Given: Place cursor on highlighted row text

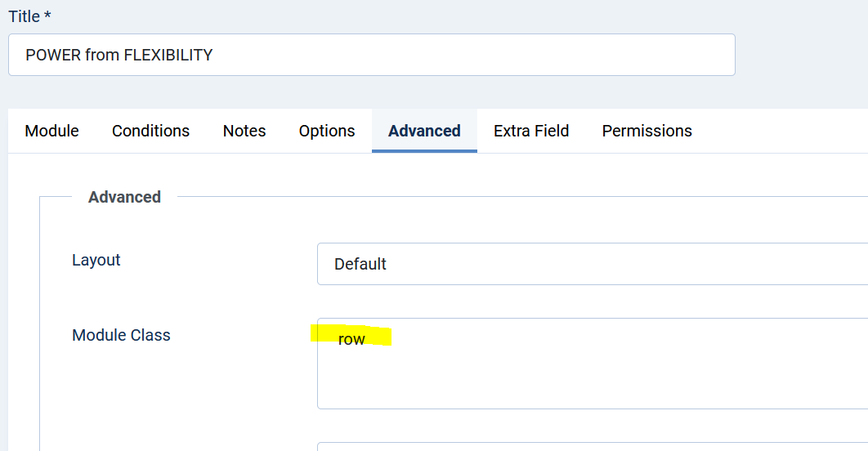Looking at the screenshot, I should (351, 339).
